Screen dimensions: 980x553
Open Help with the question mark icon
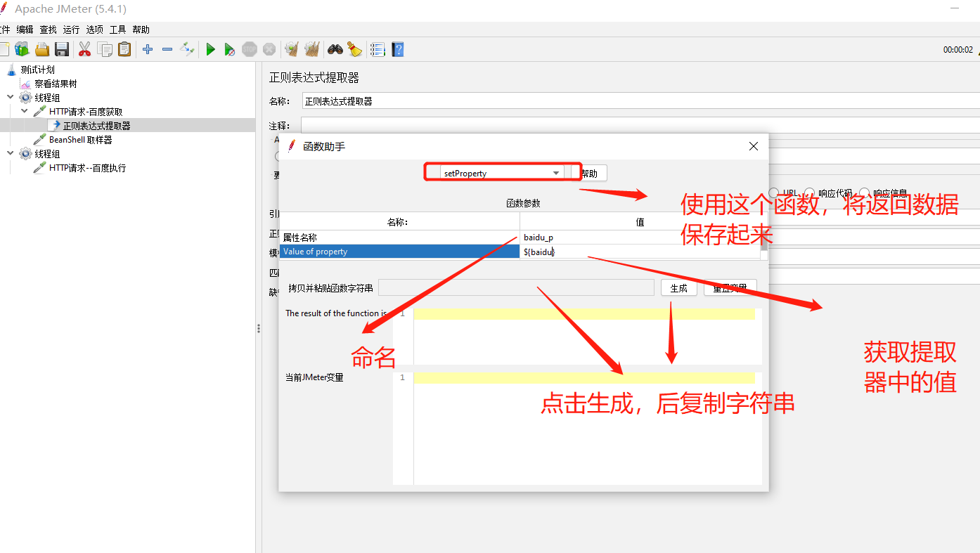pyautogui.click(x=398, y=49)
